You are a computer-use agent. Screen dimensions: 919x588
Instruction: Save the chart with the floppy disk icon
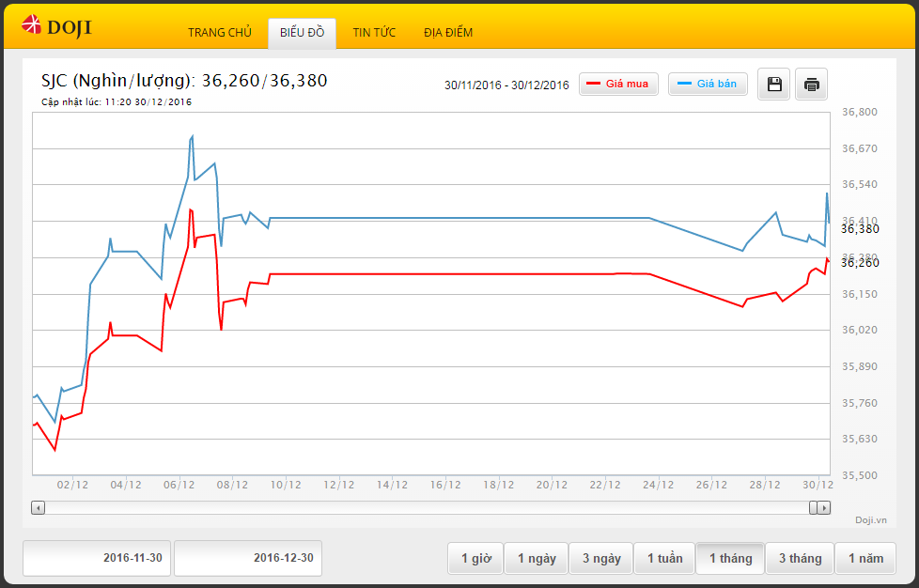click(773, 85)
